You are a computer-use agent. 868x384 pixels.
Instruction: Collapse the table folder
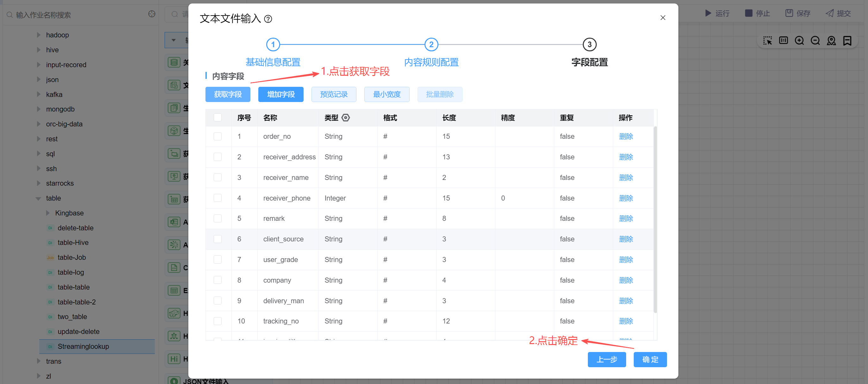point(38,198)
